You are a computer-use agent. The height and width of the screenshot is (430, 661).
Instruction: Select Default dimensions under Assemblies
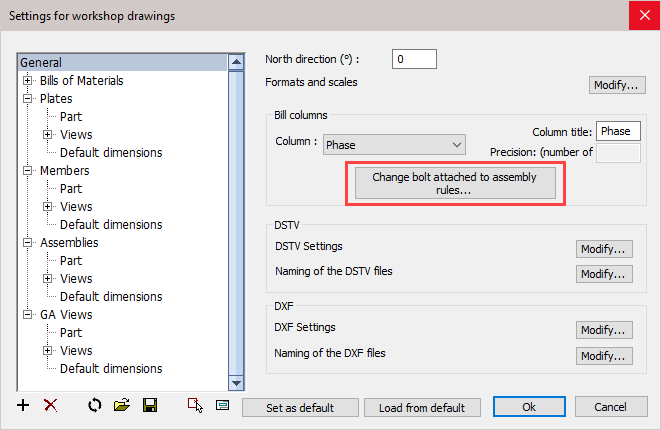[110, 297]
